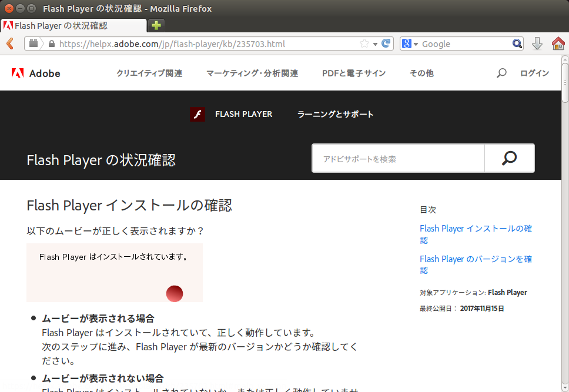Bookmark this page with the star icon
569x392 pixels.
[x=364, y=43]
